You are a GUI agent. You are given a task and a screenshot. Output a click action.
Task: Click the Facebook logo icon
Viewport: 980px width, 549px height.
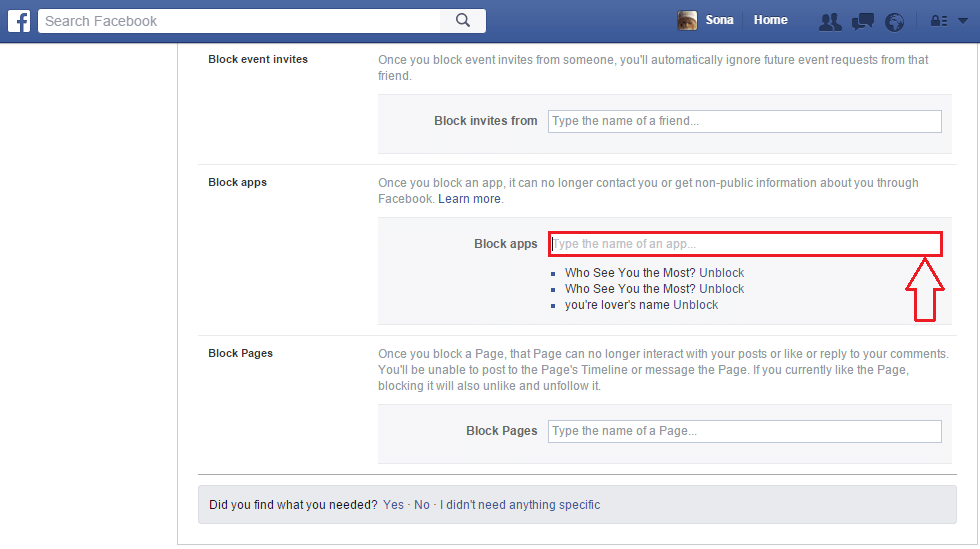[19, 21]
